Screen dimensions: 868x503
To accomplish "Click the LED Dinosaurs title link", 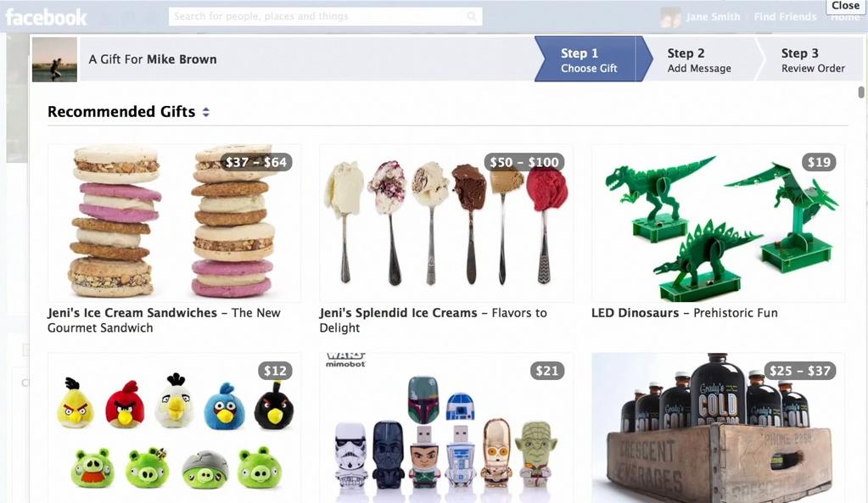I will 635,313.
